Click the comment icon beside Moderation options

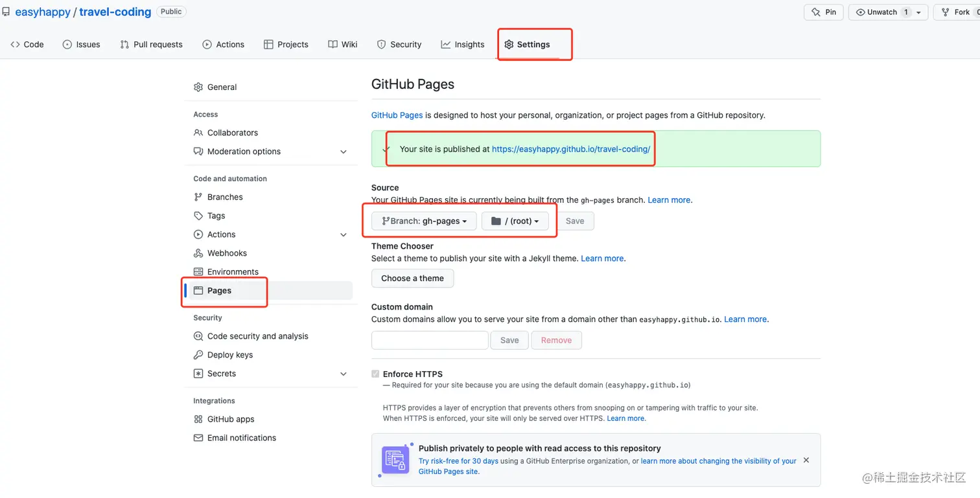click(198, 152)
